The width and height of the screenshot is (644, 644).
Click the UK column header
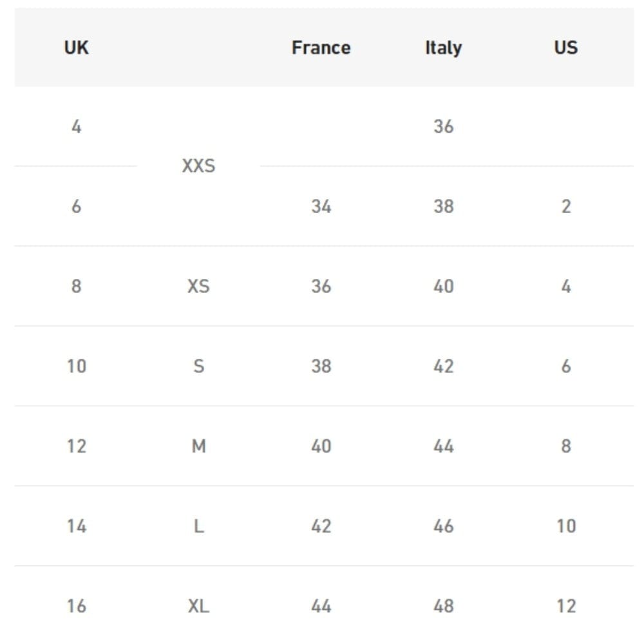76,48
